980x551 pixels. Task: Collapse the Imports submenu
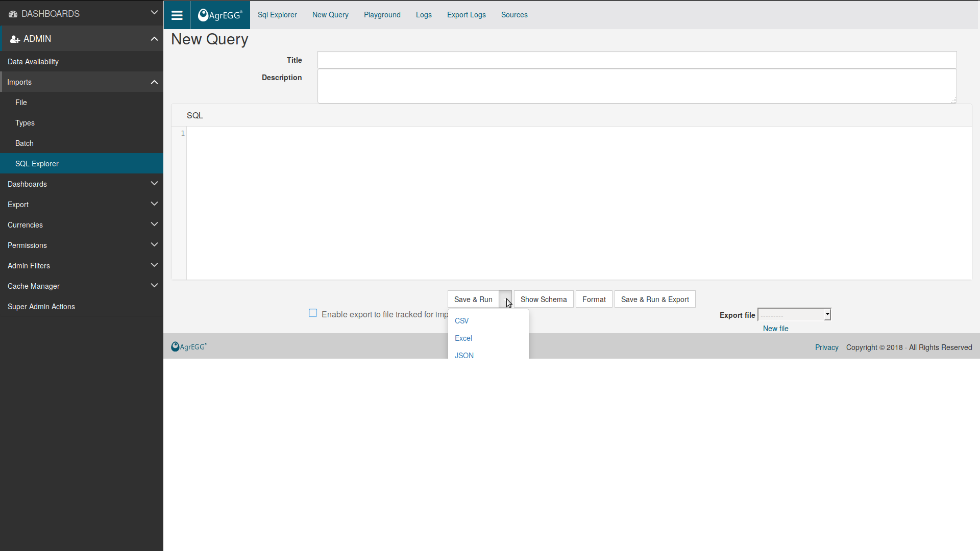tap(154, 82)
